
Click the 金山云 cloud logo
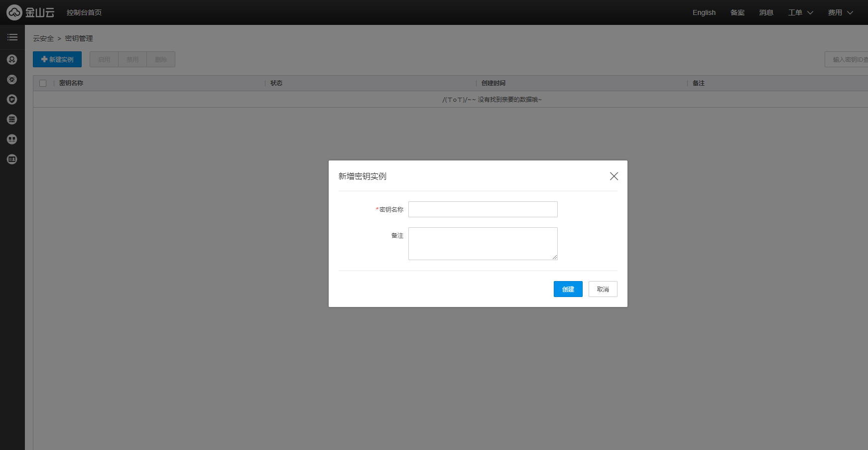click(x=30, y=12)
